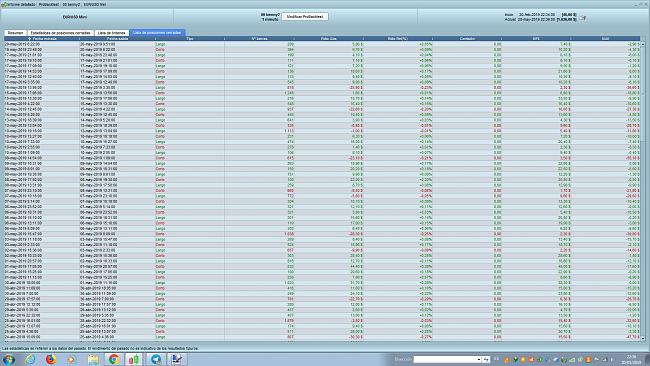Click scrollbar up arrow of positions list

[x=643, y=44]
